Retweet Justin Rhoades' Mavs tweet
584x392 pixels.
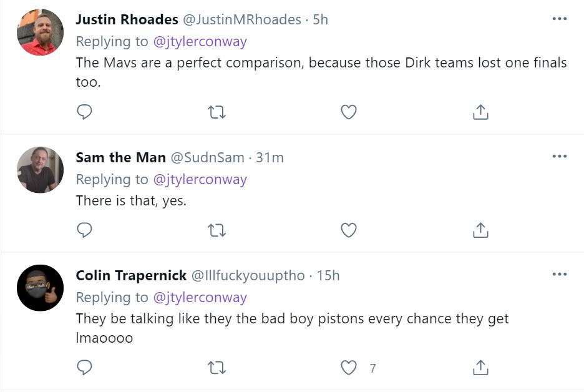217,112
